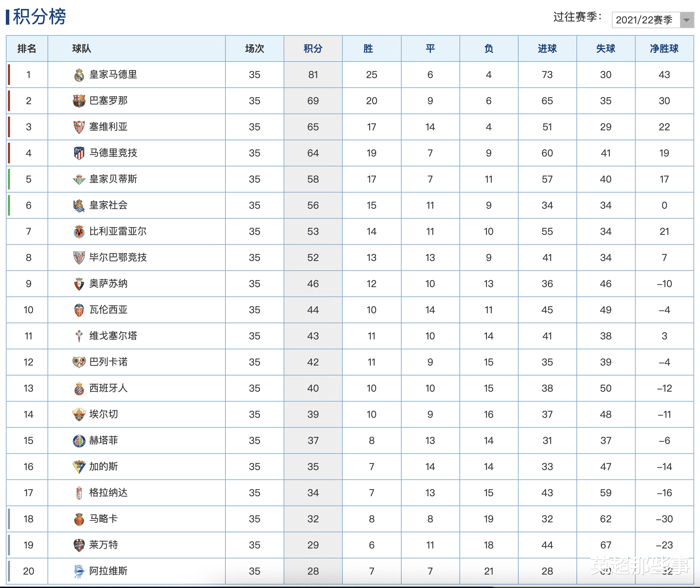700x588 pixels.
Task: Sort by 失球 column header
Action: point(606,48)
